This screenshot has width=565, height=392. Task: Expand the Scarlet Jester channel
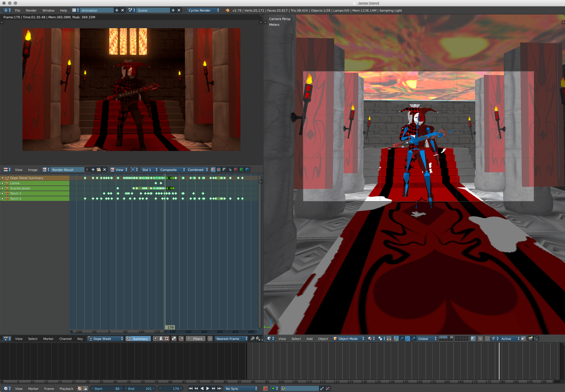coord(2,188)
